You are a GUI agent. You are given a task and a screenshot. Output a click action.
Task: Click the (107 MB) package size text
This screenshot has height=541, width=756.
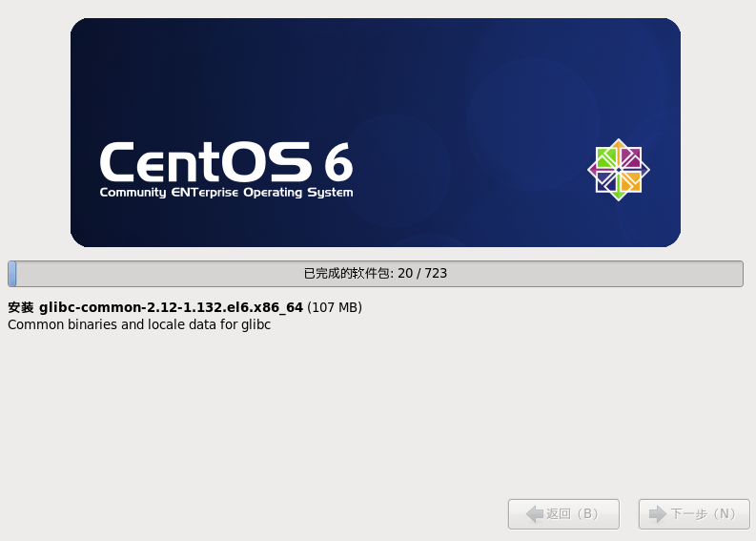335,307
